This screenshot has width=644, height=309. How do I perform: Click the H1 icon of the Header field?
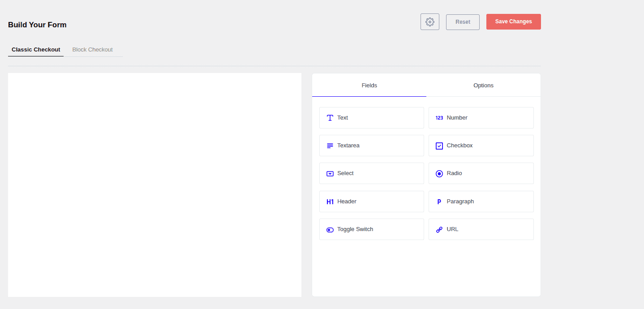tap(330, 202)
